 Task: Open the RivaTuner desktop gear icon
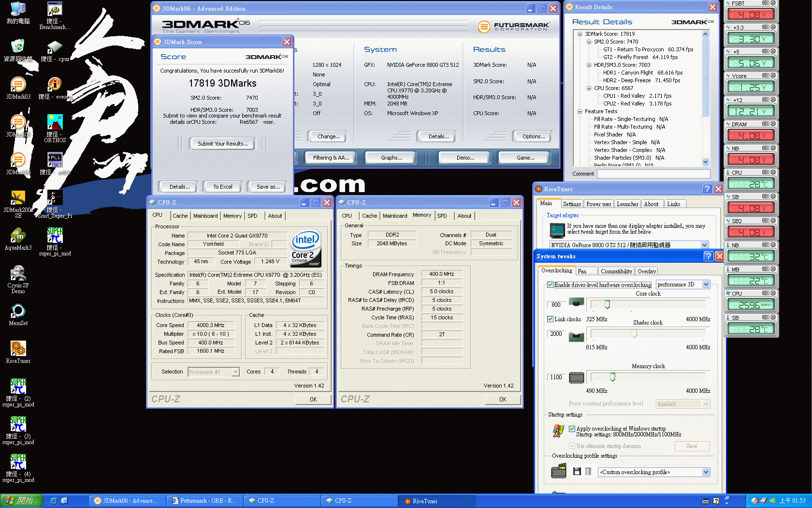pyautogui.click(x=18, y=352)
